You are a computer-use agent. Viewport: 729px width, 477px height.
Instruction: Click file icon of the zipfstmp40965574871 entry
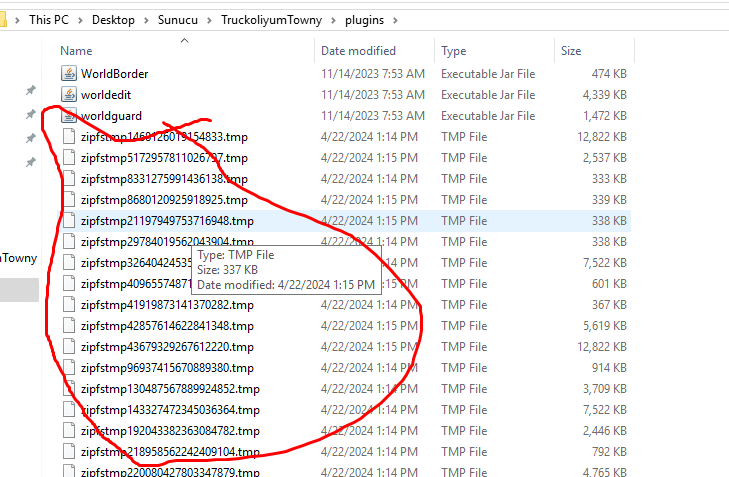(69, 284)
